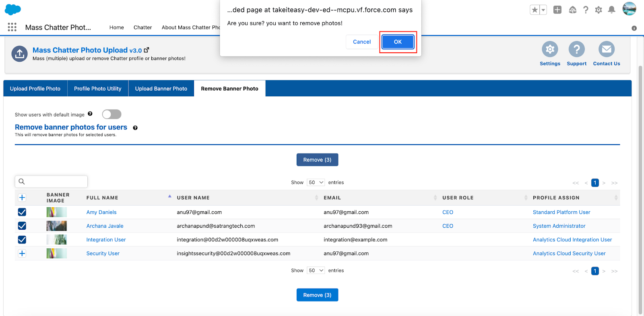
Task: Click the Salesforce cloud logo
Action: [13, 9]
